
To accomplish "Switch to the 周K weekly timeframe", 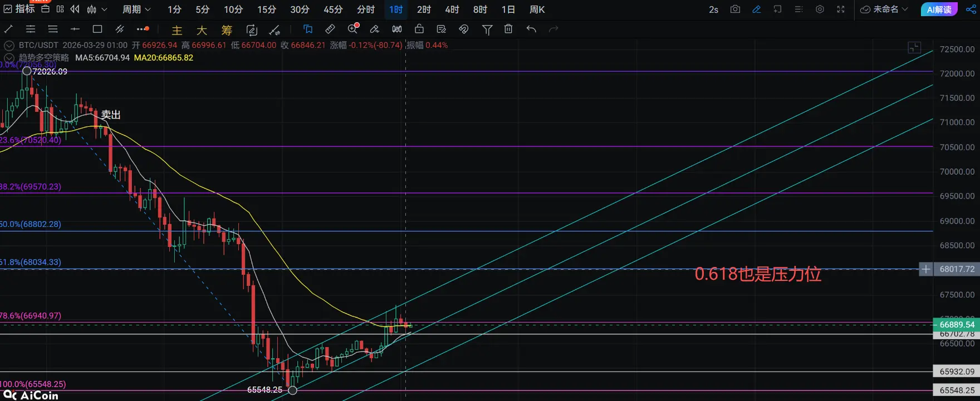I will click(537, 9).
